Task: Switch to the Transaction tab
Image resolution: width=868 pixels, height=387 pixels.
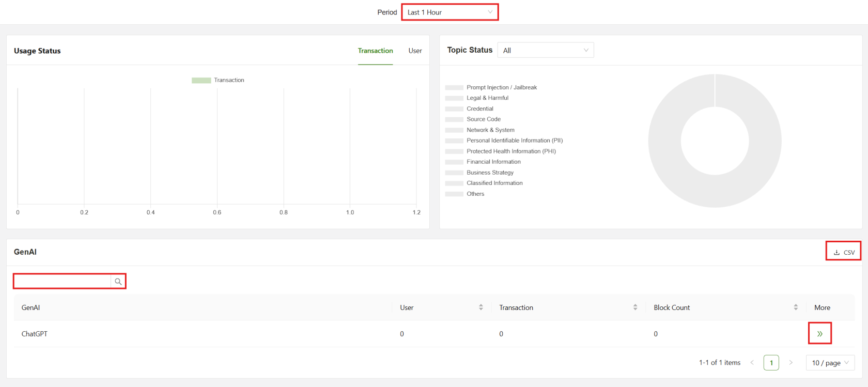Action: point(375,51)
